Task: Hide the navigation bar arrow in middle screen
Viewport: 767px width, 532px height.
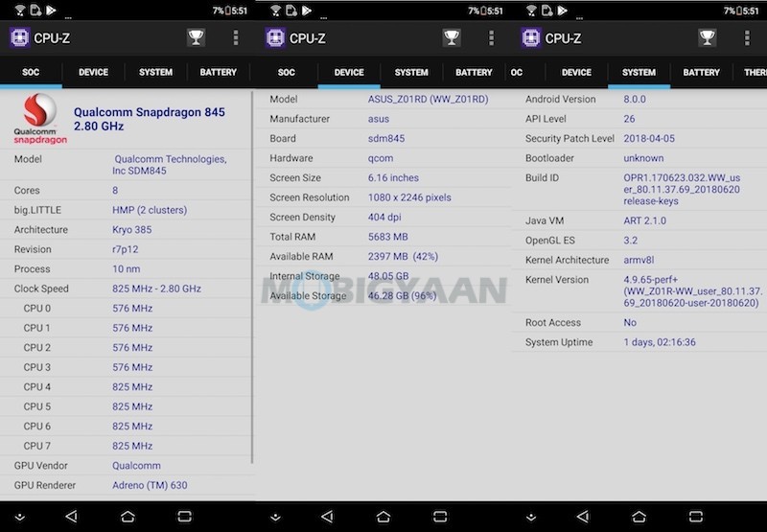Action: 276,518
